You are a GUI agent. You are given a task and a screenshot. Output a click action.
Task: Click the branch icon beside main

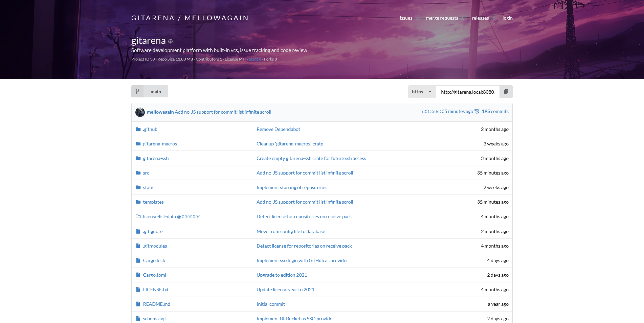pos(137,91)
